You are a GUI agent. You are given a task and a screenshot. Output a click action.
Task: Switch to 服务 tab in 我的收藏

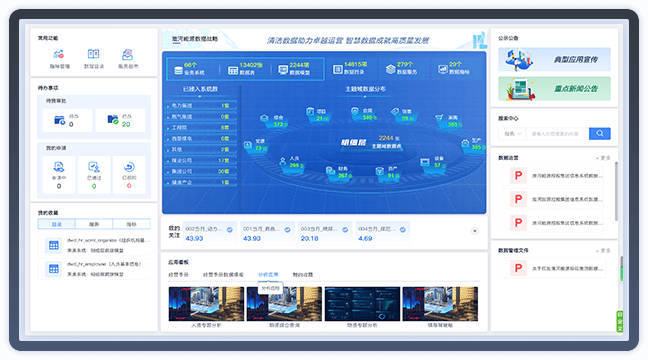94,224
